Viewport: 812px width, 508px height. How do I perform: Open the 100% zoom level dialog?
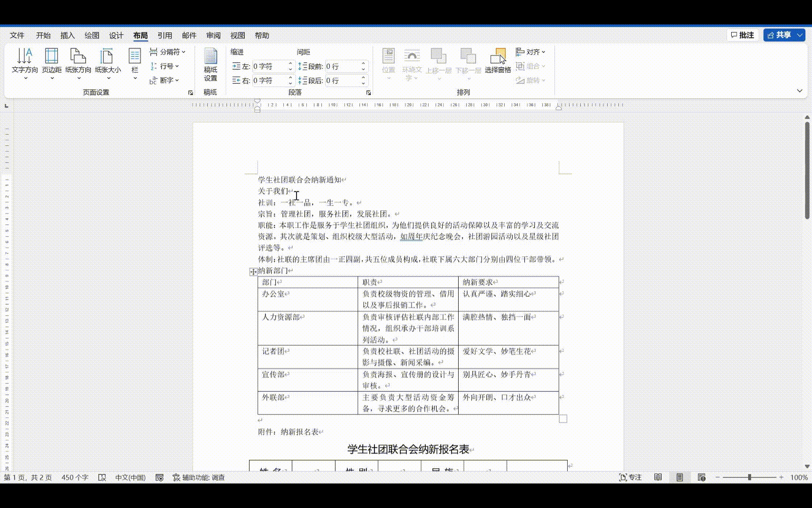(x=799, y=477)
